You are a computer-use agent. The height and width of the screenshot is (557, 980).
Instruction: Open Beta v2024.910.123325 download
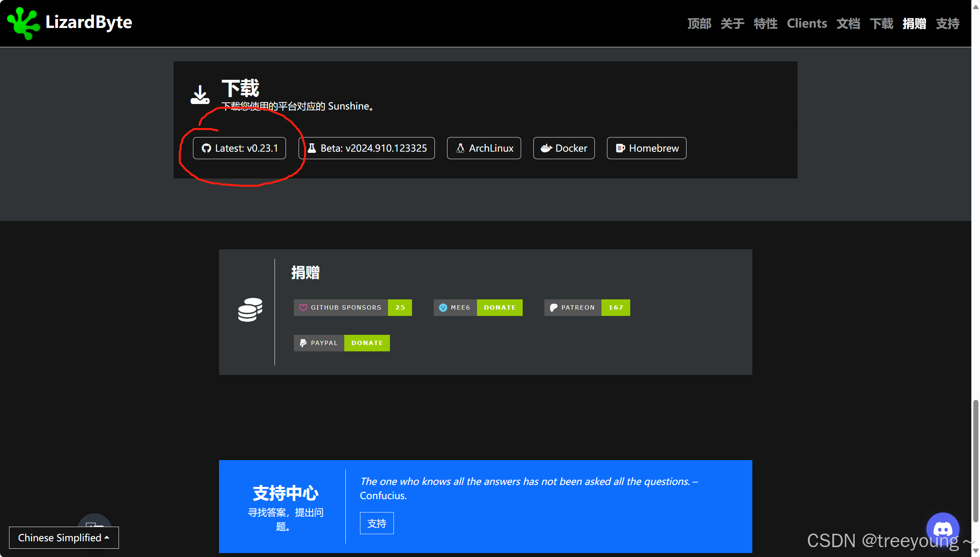coord(367,148)
